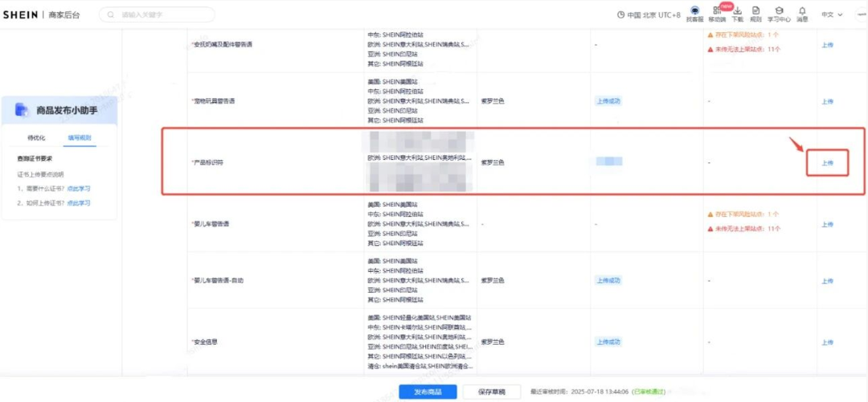Click the 下载 download icon
This screenshot has width=868, height=402.
point(737,10)
